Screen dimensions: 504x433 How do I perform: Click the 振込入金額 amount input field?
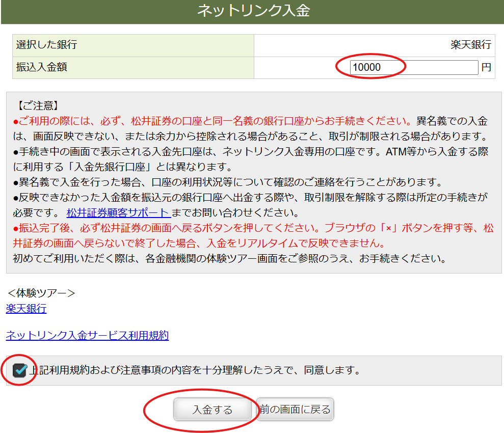[x=414, y=67]
